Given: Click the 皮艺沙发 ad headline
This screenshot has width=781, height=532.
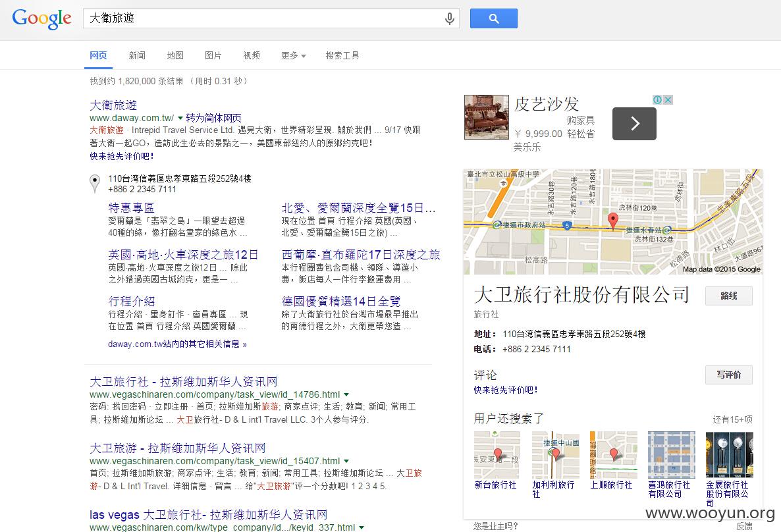Looking at the screenshot, I should (547, 104).
